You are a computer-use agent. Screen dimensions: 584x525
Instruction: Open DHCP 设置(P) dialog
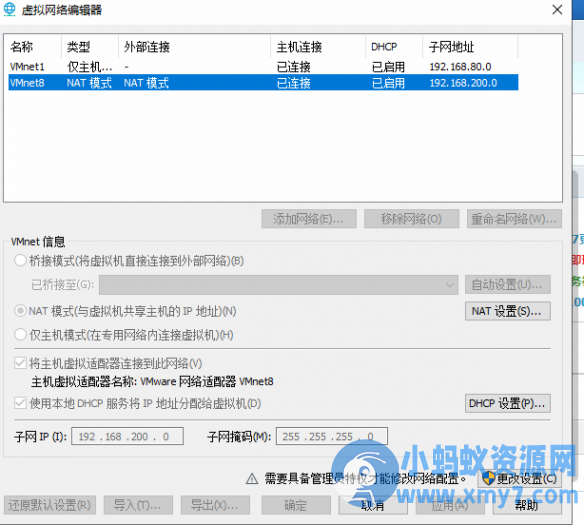(x=508, y=403)
